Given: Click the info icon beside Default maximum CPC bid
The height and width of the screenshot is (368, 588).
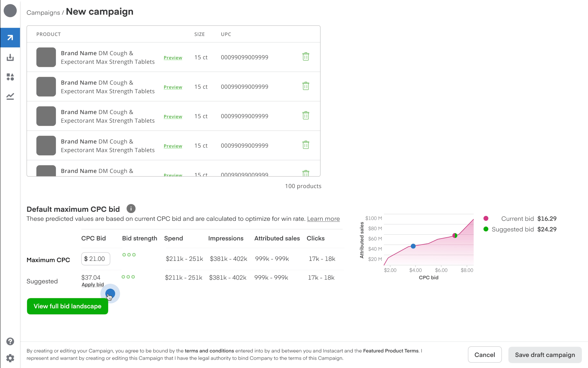Looking at the screenshot, I should (131, 209).
